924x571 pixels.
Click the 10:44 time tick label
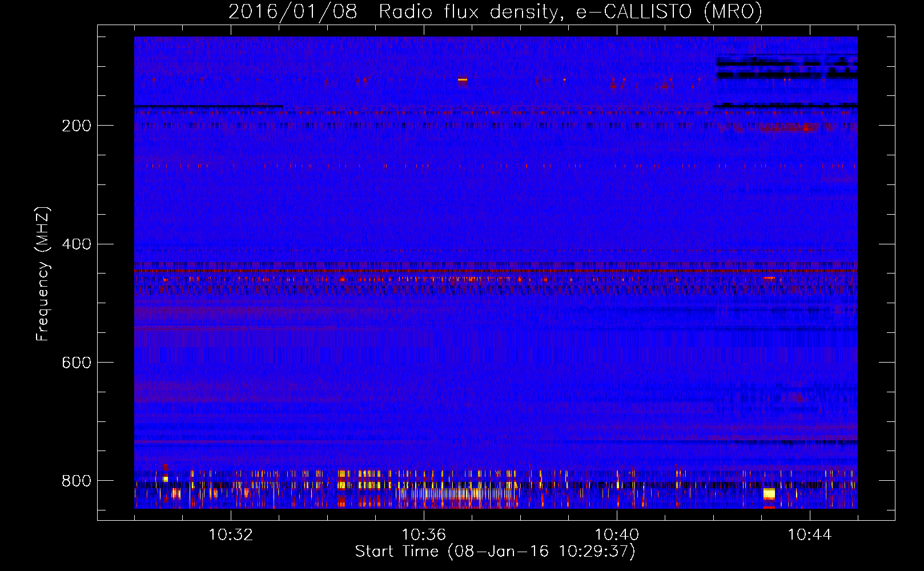[810, 535]
